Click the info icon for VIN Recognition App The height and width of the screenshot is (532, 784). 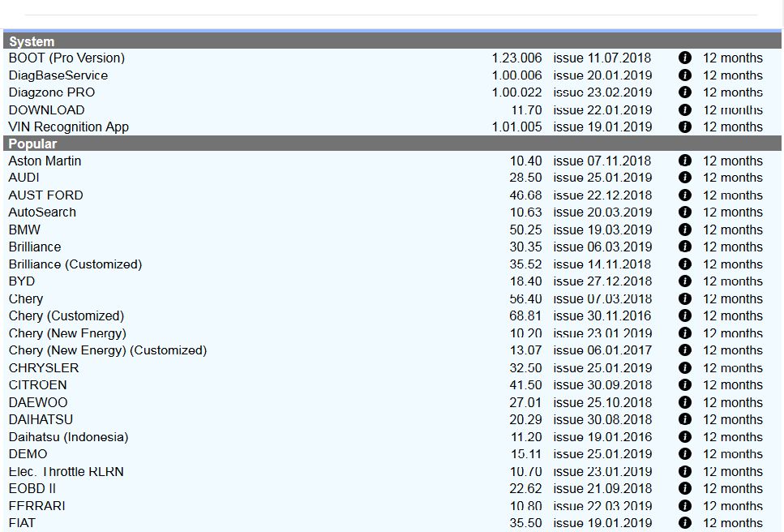point(685,127)
